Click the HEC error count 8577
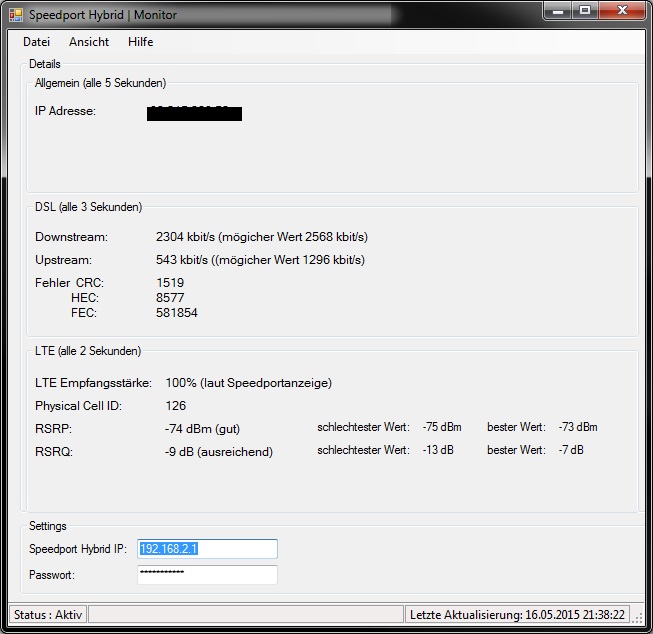The height and width of the screenshot is (634, 653). point(170,297)
